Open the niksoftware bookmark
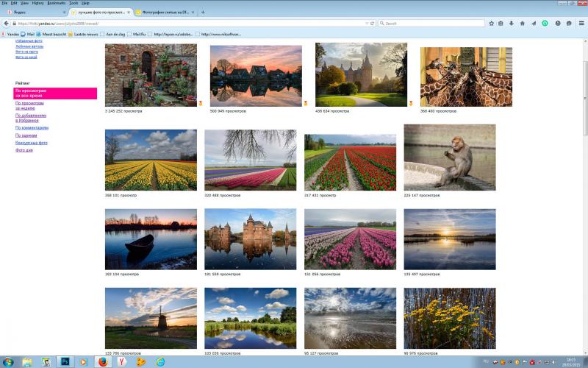The width and height of the screenshot is (588, 368). pyautogui.click(x=218, y=34)
